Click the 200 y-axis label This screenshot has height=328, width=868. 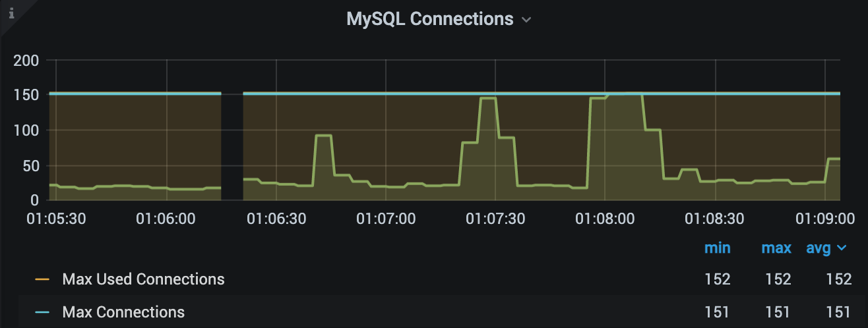click(x=26, y=61)
